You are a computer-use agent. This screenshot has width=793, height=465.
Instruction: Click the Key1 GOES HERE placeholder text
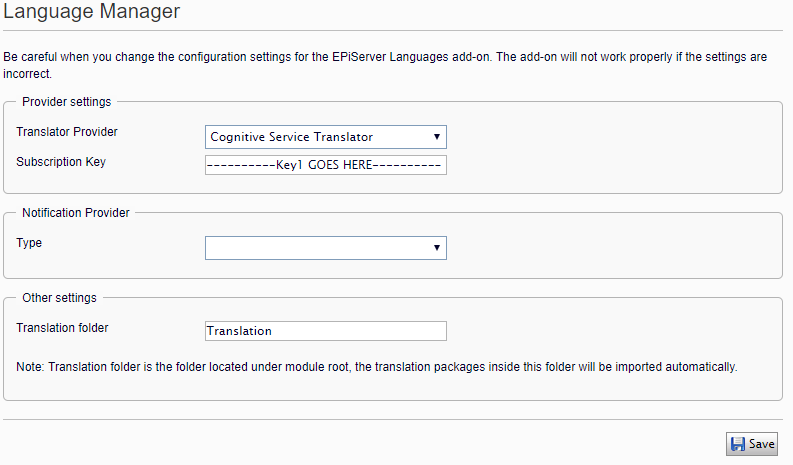coord(324,165)
